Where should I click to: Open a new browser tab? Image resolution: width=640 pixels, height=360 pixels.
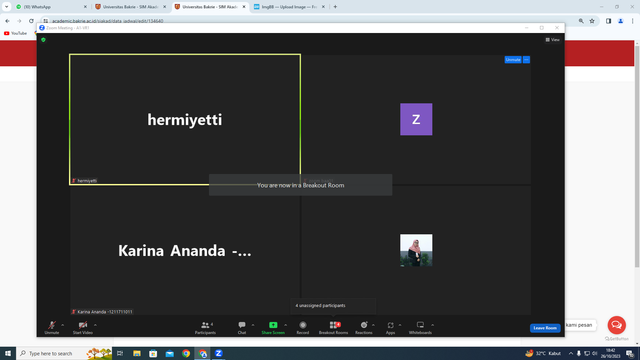335,7
